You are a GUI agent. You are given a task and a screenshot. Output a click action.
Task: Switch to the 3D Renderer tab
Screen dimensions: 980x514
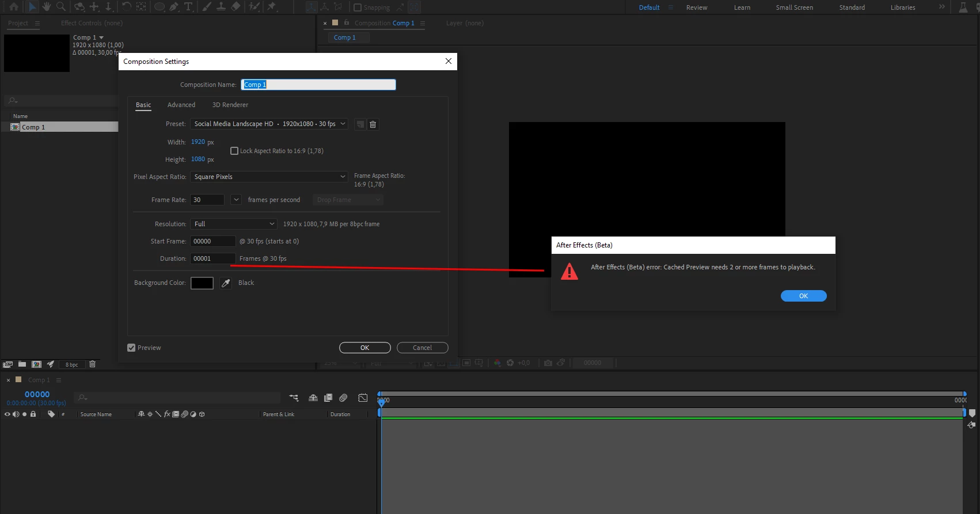pyautogui.click(x=230, y=105)
